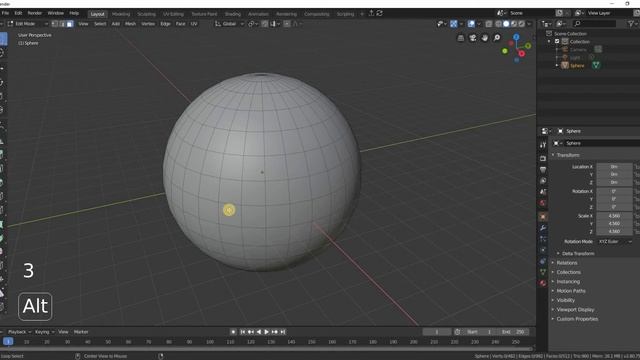Image resolution: width=640 pixels, height=360 pixels.
Task: Open the Object Constraints tab icon
Action: (543, 261)
